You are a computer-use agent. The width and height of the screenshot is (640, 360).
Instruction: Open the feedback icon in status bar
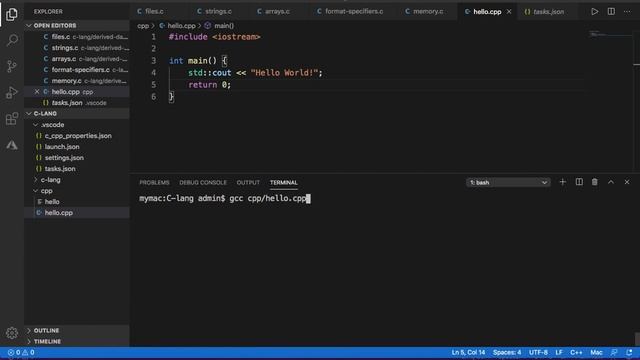pyautogui.click(x=614, y=352)
